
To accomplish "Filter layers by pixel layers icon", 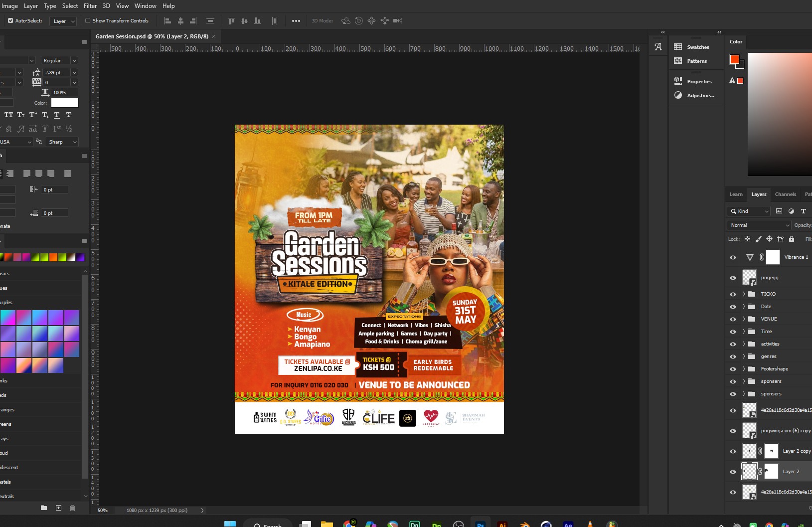I will click(779, 211).
